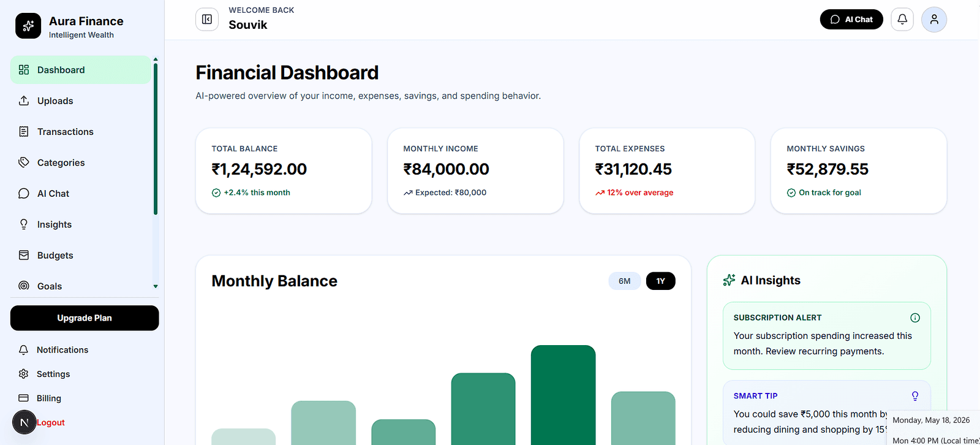Screen dimensions: 980x445
Task: Select the Monthly Income card
Action: pos(475,171)
